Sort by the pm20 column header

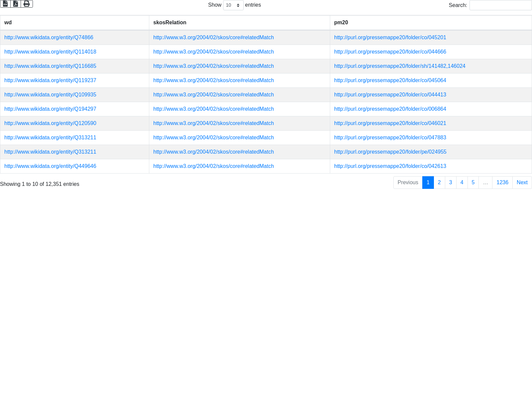point(341,23)
